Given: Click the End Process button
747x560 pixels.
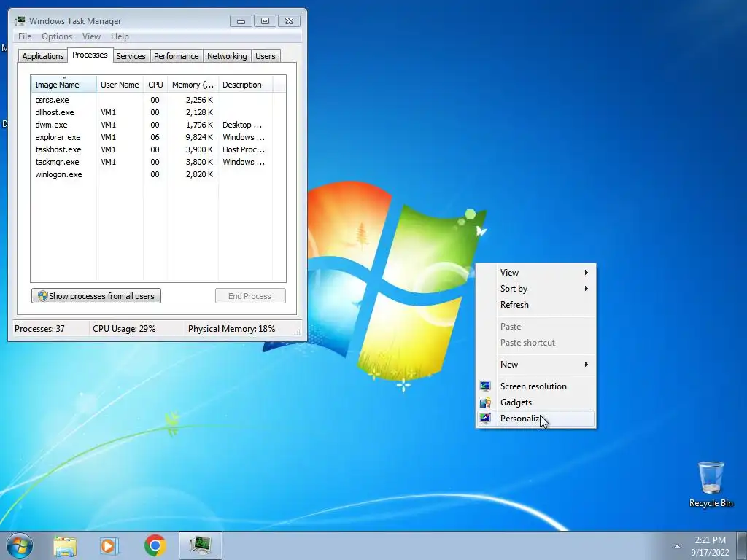Looking at the screenshot, I should tap(250, 296).
